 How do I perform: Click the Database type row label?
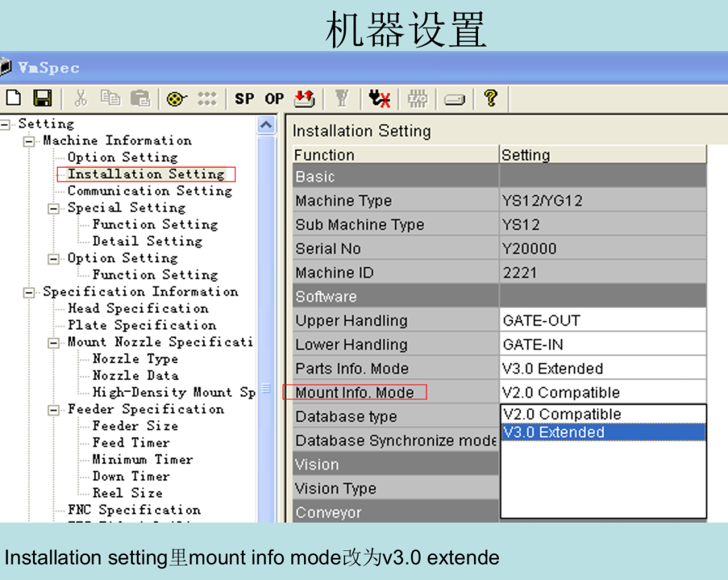coord(346,417)
